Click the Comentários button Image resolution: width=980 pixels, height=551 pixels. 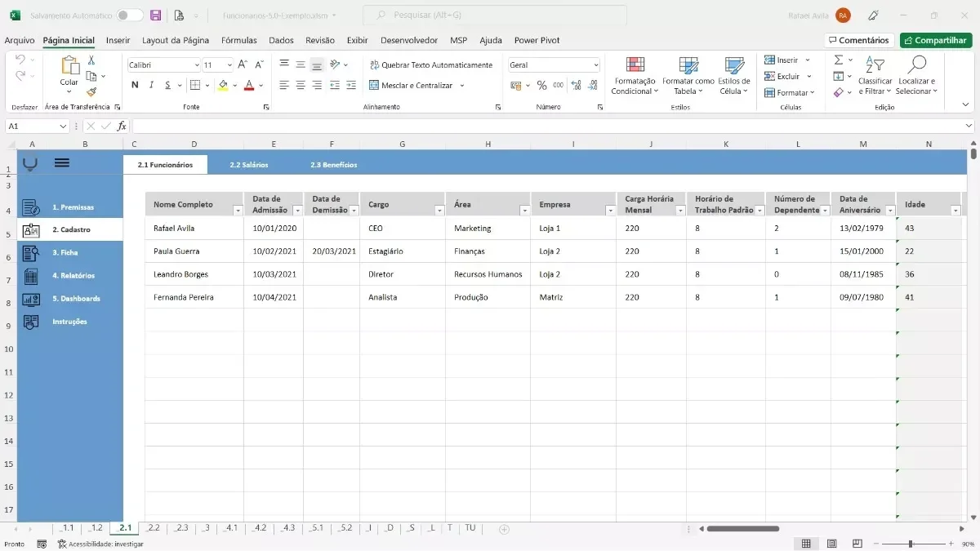(x=859, y=40)
